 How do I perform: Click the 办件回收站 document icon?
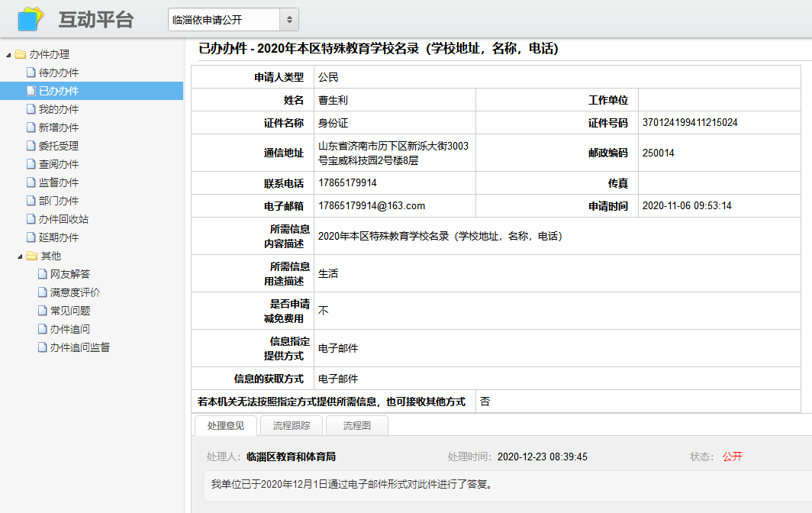31,219
